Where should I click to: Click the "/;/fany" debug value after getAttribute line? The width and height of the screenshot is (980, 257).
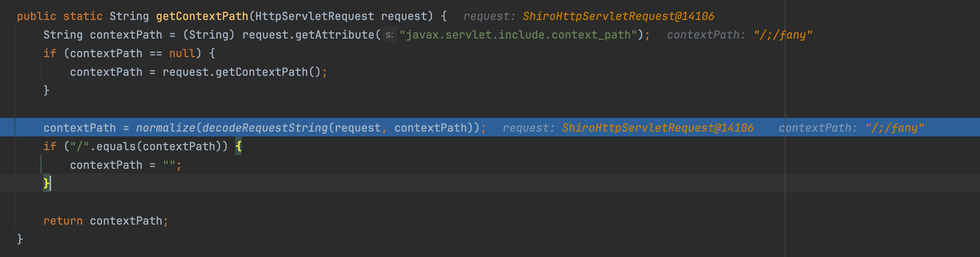point(782,35)
